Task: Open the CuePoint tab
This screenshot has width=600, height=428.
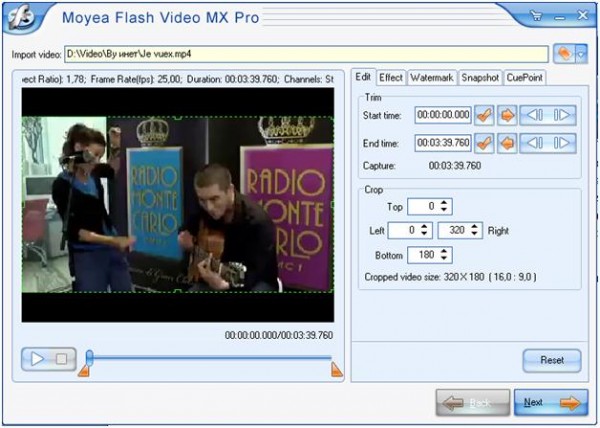Action: coord(525,78)
